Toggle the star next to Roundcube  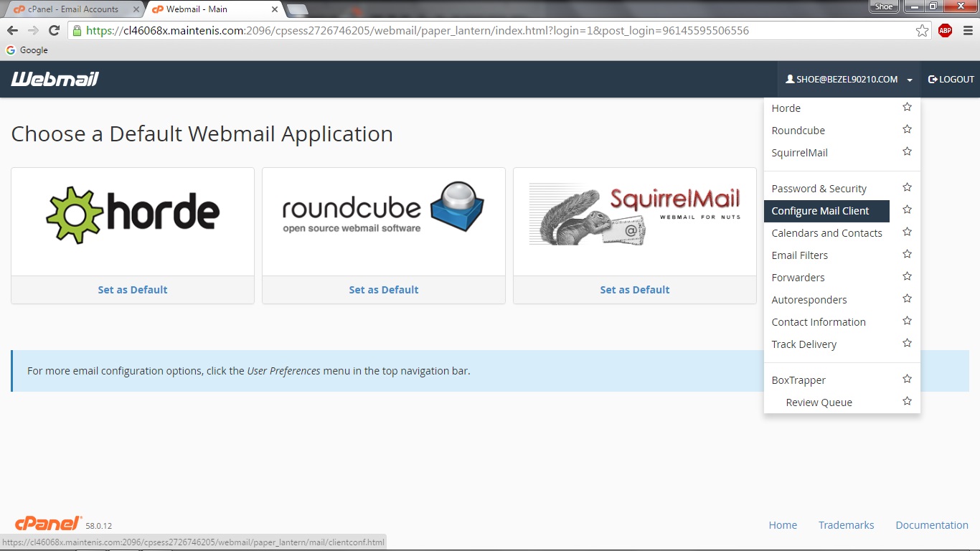pyautogui.click(x=907, y=129)
